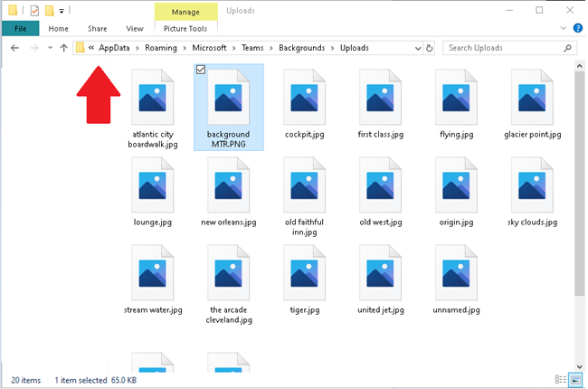Navigate to Backgrounds in the address path
Image resolution: width=588 pixels, height=389 pixels.
[x=304, y=48]
